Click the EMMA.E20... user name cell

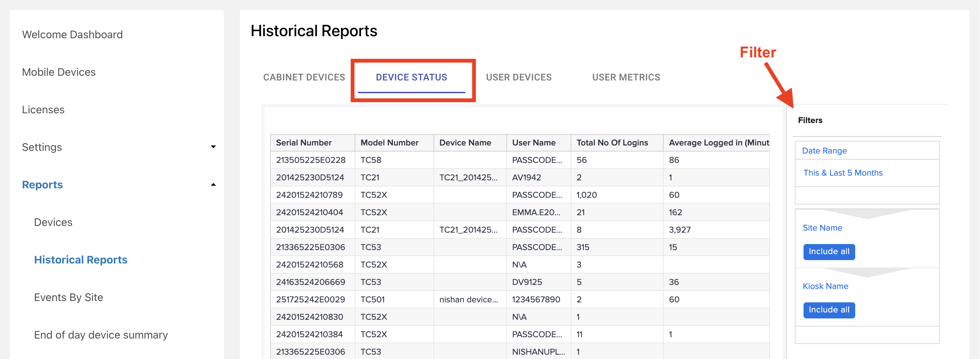538,213
